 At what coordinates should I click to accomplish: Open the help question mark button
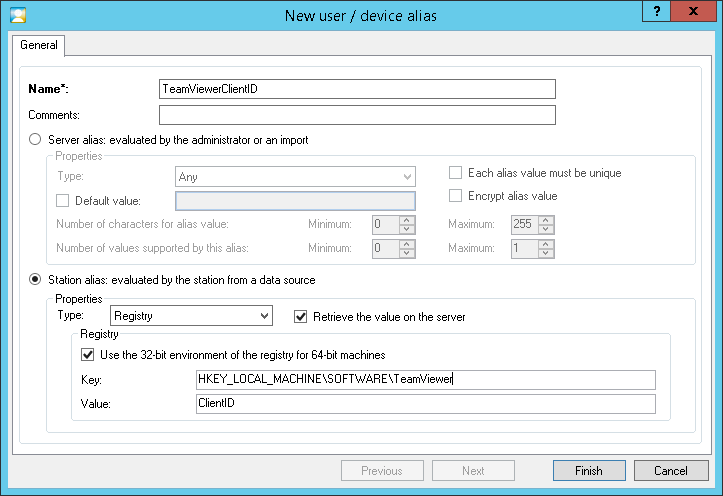(x=657, y=11)
